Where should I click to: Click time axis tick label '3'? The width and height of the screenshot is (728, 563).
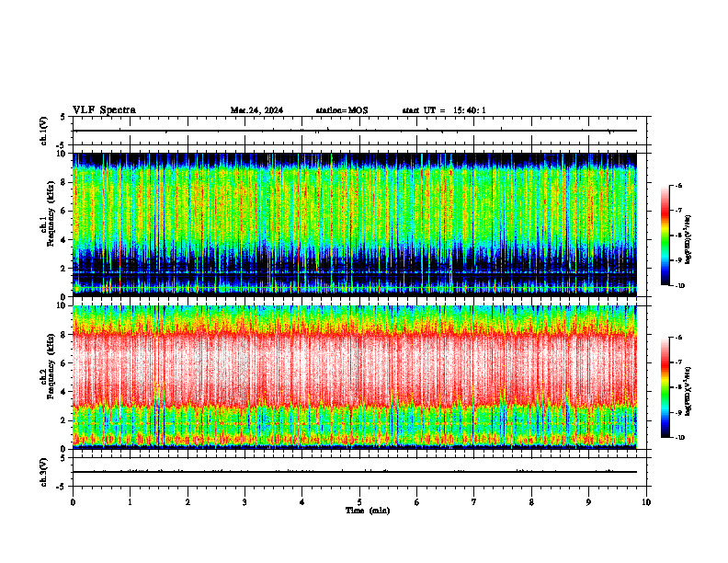click(245, 502)
